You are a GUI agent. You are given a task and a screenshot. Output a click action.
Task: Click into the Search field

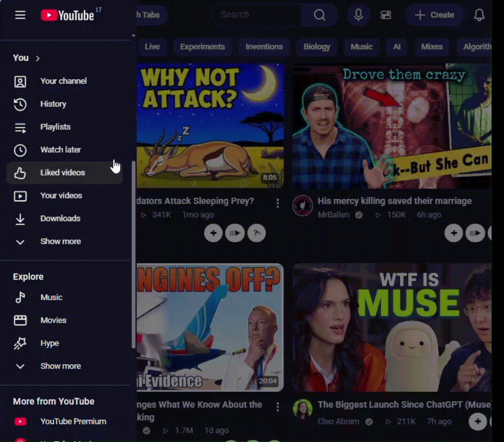pos(257,15)
